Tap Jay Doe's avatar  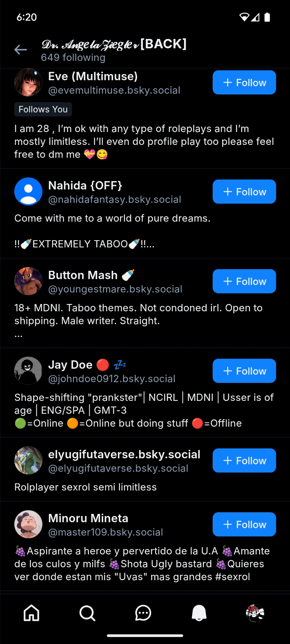point(28,371)
